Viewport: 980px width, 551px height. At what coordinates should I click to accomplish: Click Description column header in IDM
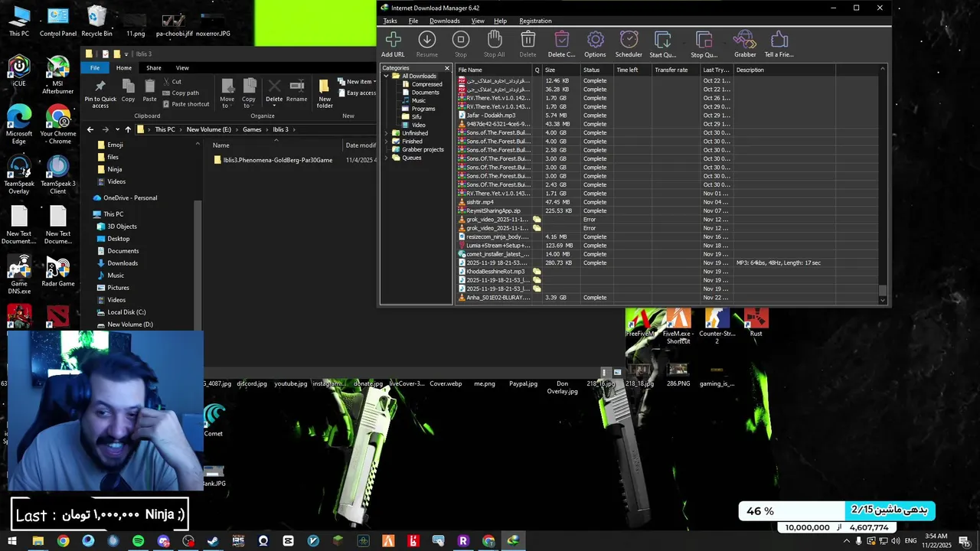(x=784, y=70)
